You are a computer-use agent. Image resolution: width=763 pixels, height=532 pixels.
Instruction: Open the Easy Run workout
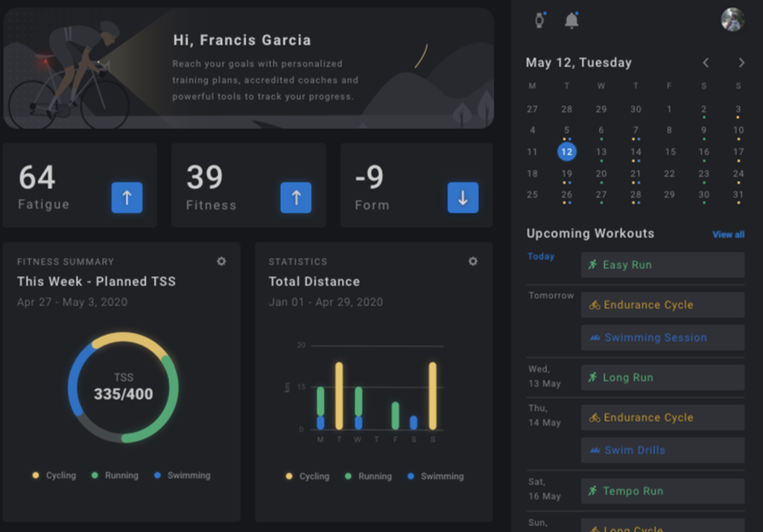point(662,265)
